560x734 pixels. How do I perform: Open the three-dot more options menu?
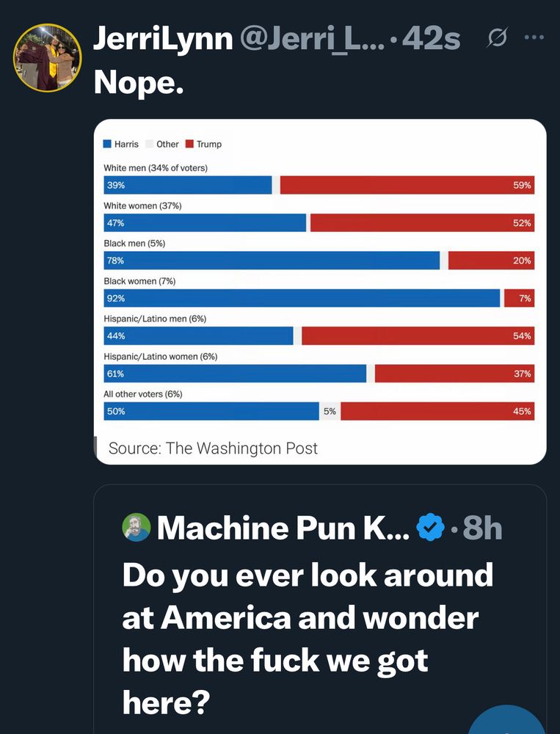coord(534,37)
